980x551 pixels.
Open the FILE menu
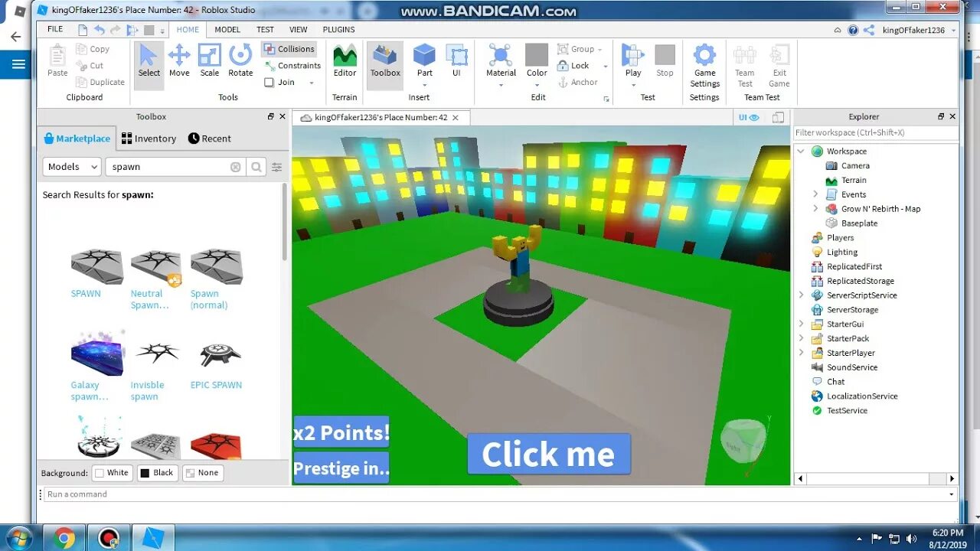(x=55, y=29)
